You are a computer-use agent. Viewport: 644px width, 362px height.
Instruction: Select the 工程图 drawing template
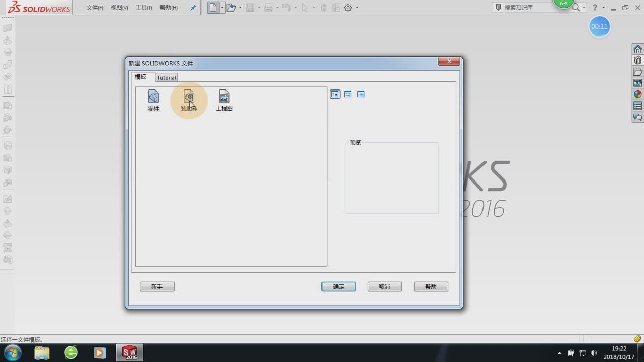(224, 100)
